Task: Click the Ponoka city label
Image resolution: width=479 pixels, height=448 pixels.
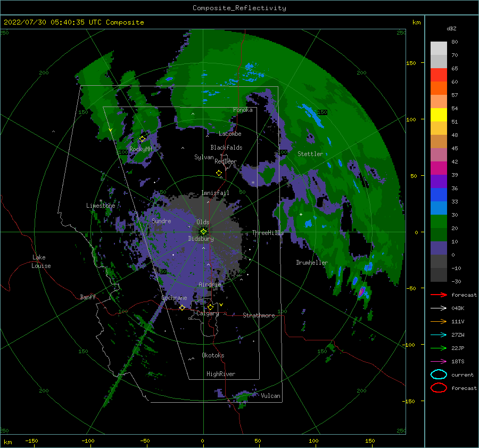Action: click(x=243, y=110)
